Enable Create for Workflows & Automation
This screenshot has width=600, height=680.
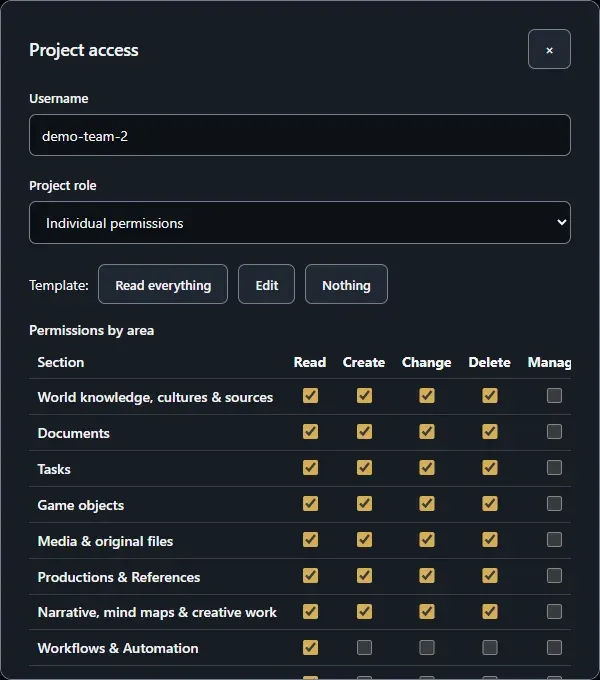[364, 647]
